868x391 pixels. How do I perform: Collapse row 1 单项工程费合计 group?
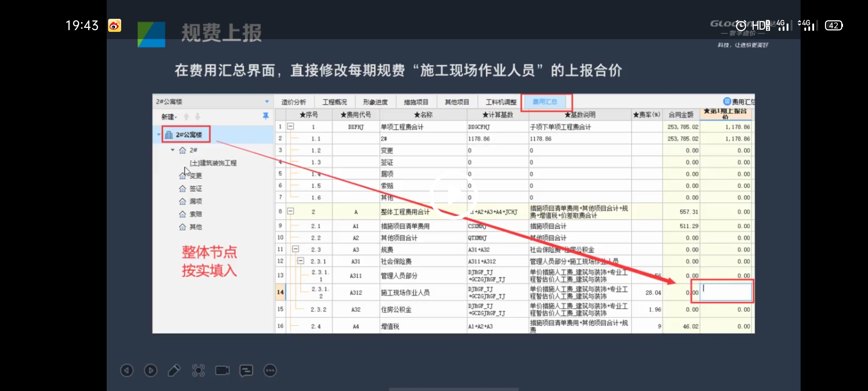tap(290, 126)
